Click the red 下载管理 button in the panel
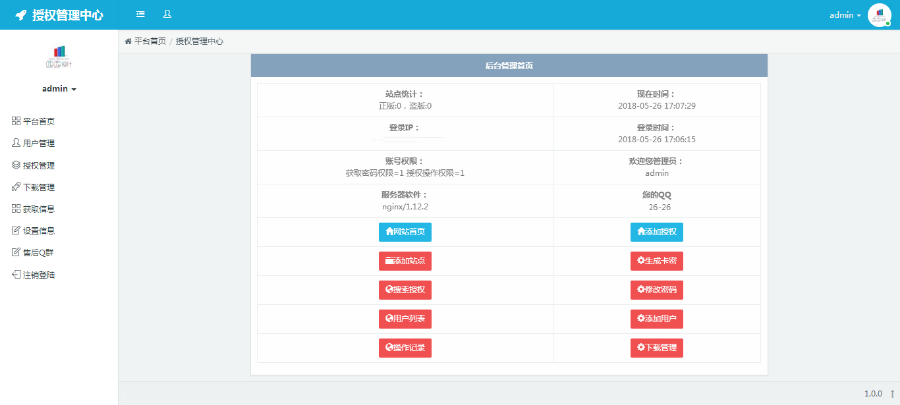 click(657, 348)
